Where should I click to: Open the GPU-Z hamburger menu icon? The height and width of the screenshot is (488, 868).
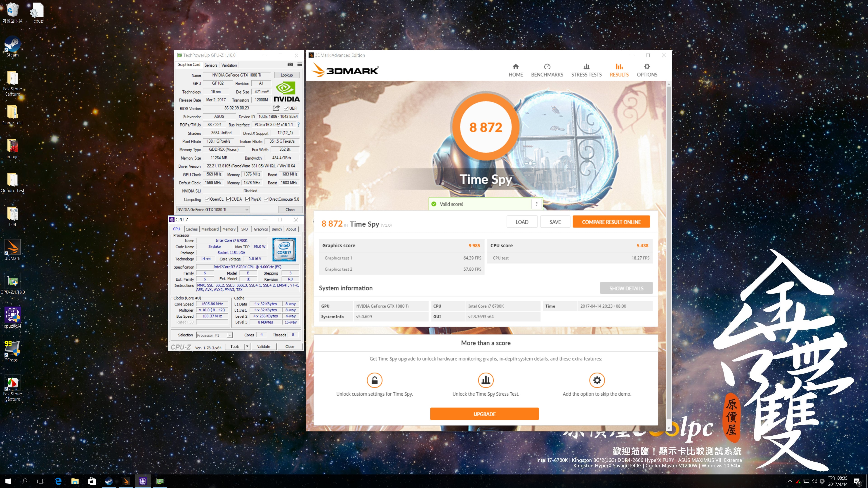[300, 64]
